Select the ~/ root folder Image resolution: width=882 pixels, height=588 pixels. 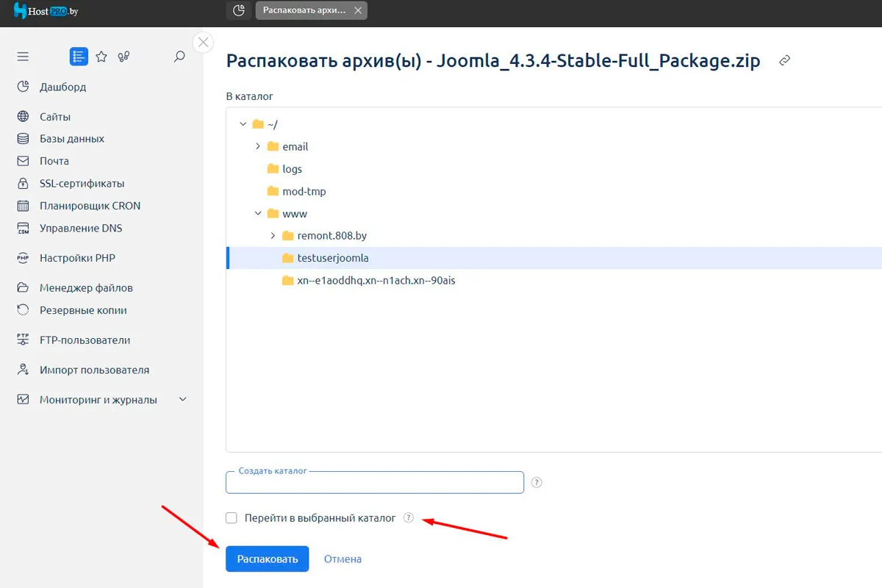coord(265,124)
